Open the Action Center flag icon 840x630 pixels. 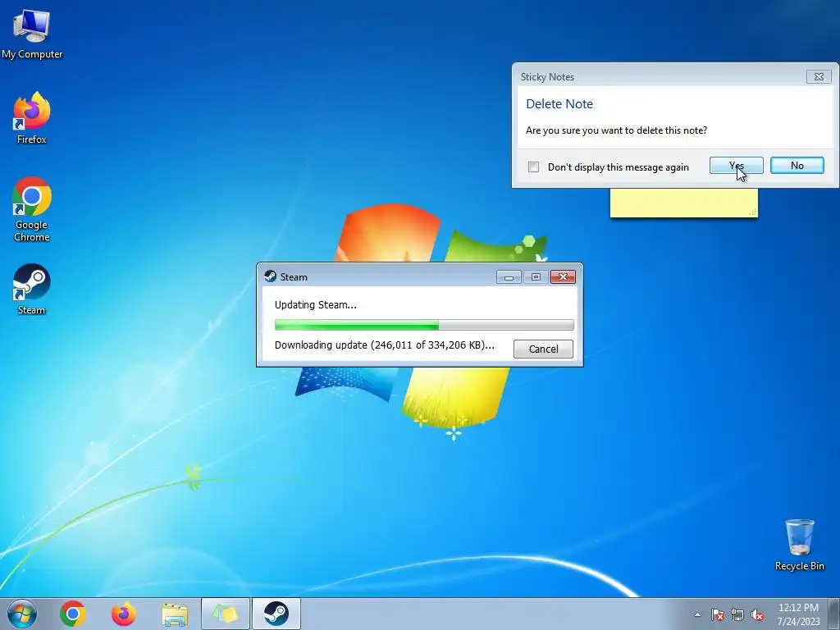(x=718, y=614)
